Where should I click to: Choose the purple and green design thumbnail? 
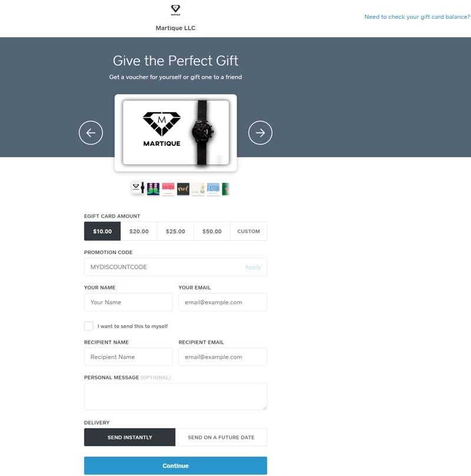tap(153, 189)
